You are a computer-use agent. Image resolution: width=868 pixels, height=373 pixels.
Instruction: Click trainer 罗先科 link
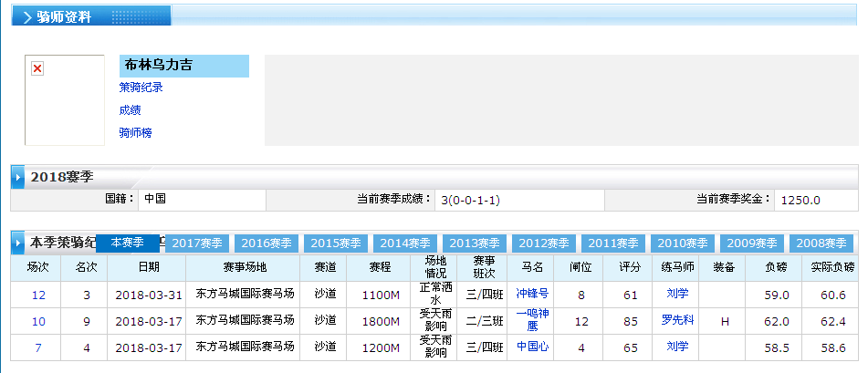pyautogui.click(x=677, y=320)
